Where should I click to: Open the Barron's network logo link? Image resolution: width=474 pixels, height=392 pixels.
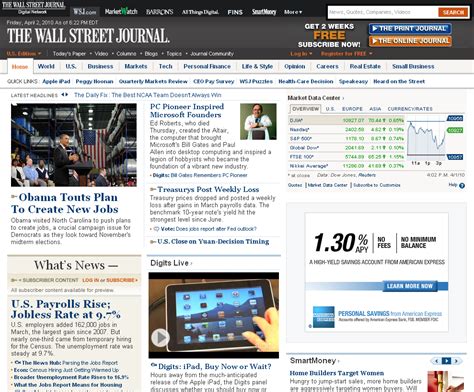(160, 12)
